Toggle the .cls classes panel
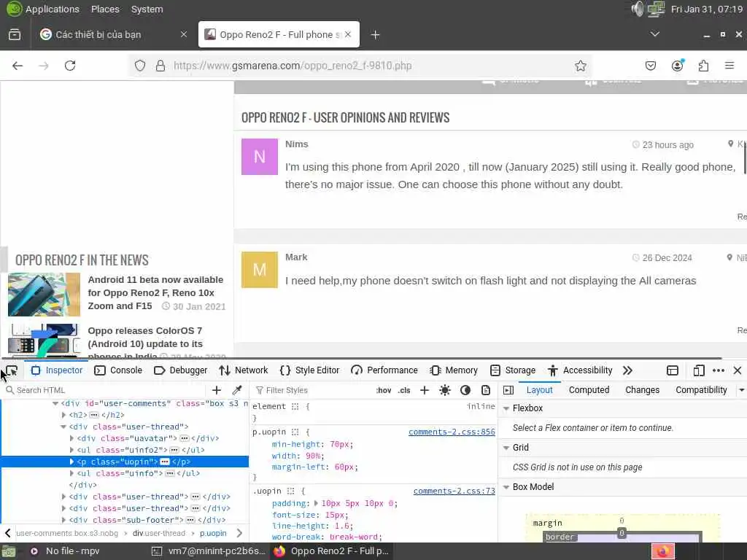Viewport: 747px width, 560px height. pos(404,391)
